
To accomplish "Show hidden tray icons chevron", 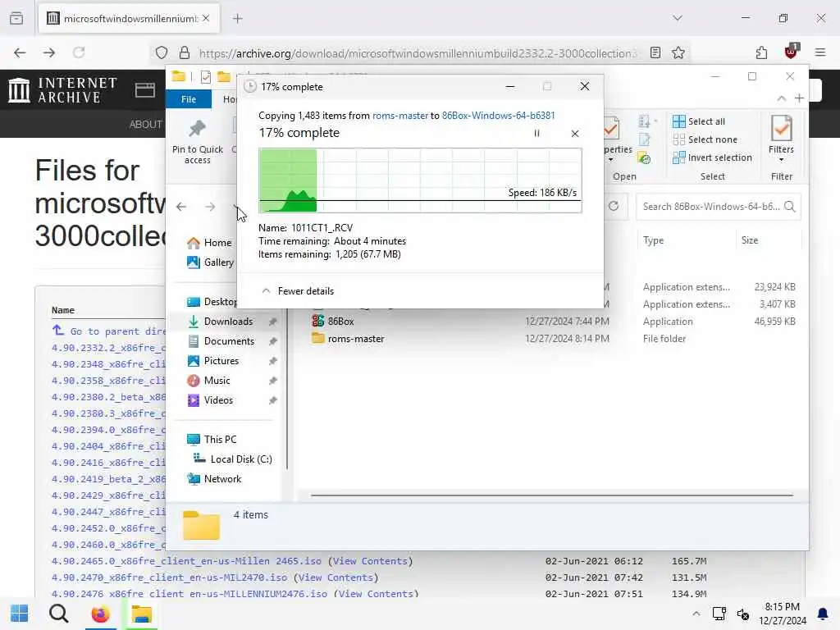I will click(696, 614).
